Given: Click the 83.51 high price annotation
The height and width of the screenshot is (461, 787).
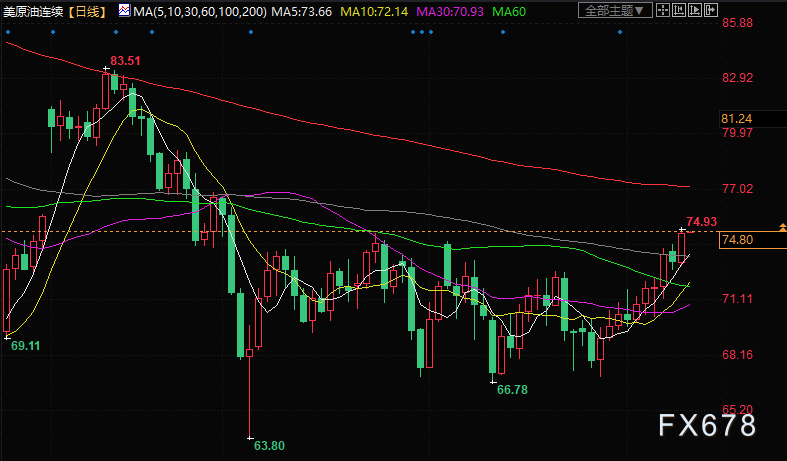Looking at the screenshot, I should coord(125,61).
